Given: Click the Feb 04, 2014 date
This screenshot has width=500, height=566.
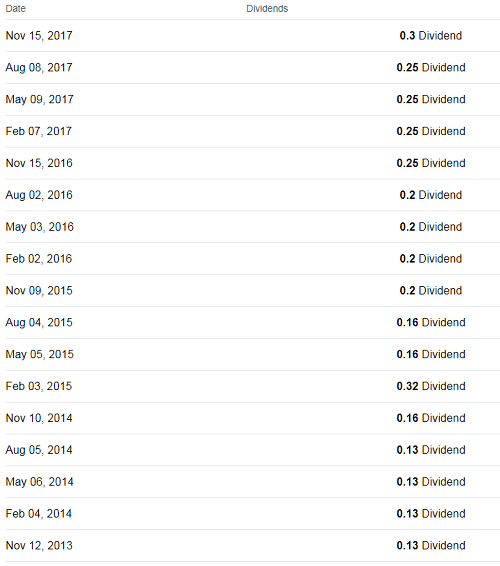Looking at the screenshot, I should point(39,514).
